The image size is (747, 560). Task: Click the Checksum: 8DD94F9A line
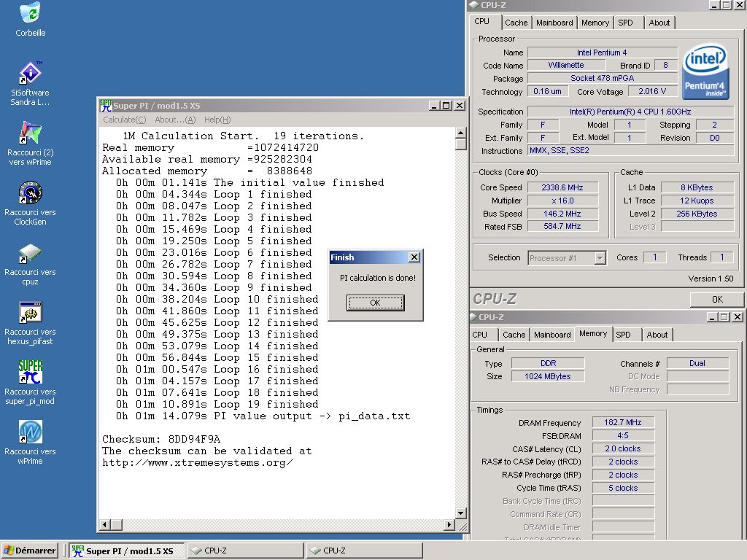point(161,439)
